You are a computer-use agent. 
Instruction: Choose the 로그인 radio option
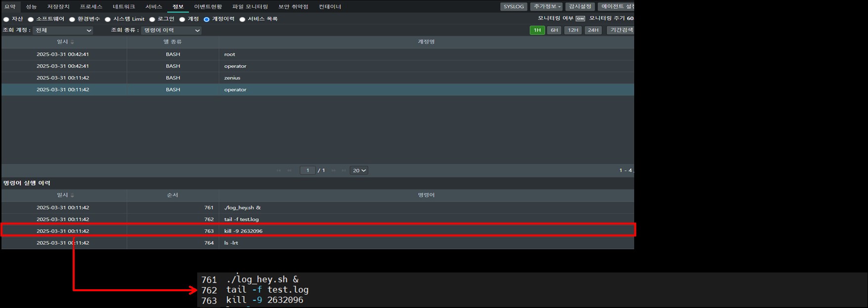coord(152,19)
